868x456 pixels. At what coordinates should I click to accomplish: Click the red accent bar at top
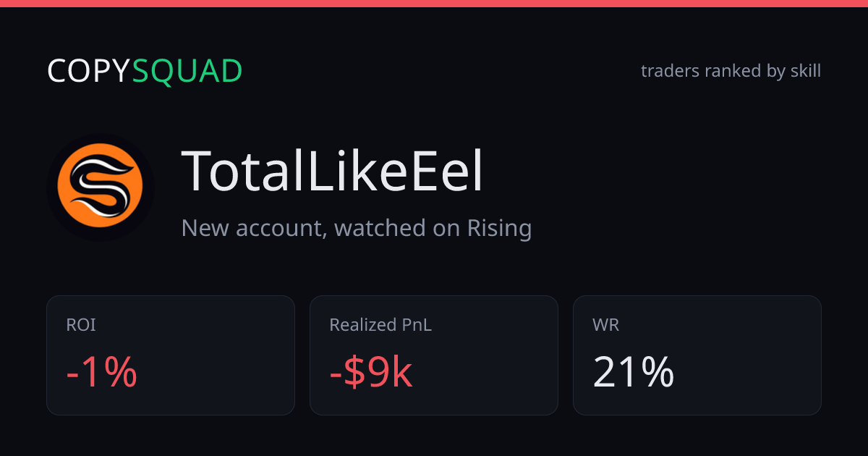coord(434,4)
